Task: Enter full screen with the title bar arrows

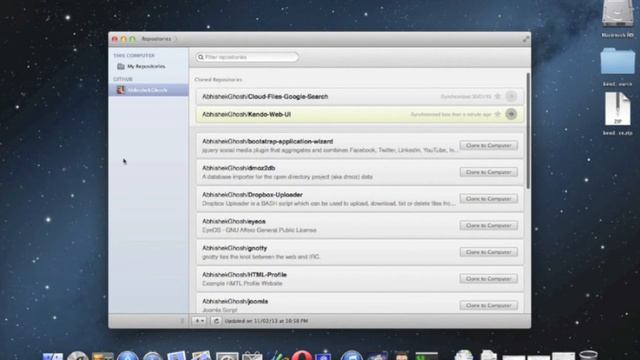Action: (526, 39)
